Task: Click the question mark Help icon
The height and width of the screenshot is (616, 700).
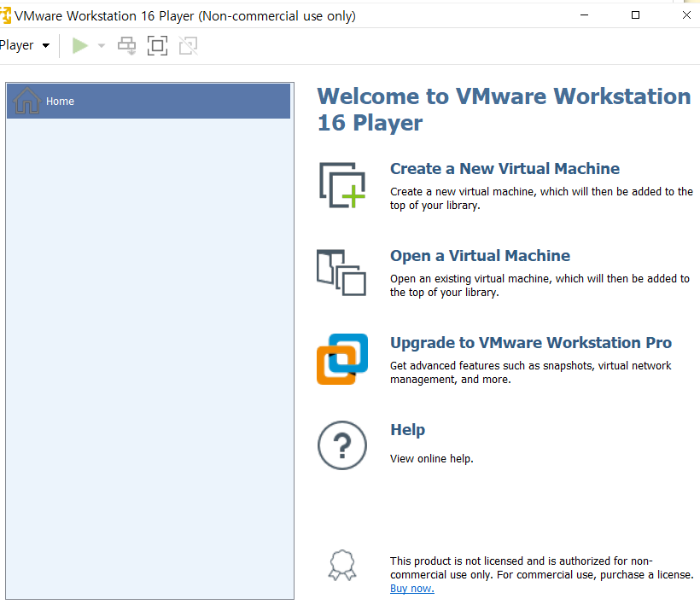Action: coord(342,445)
